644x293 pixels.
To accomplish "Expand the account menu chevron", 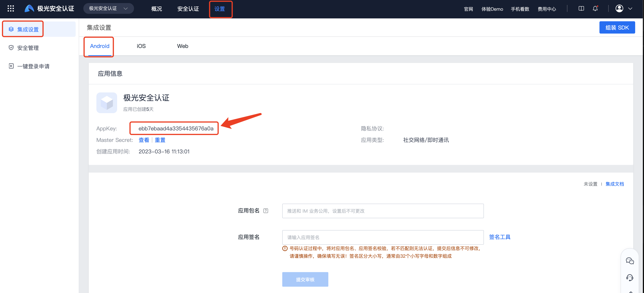I will (630, 8).
